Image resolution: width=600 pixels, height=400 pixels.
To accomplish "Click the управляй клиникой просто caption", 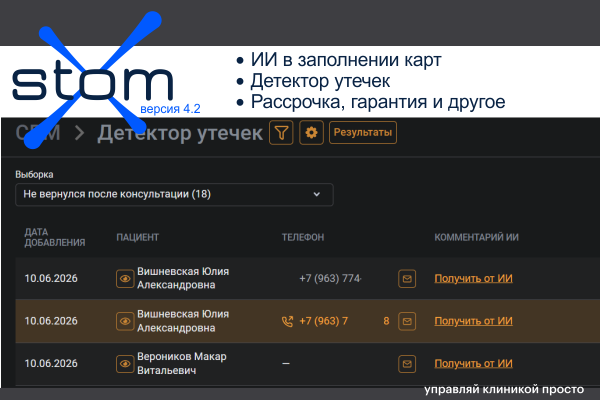I will click(x=504, y=390).
